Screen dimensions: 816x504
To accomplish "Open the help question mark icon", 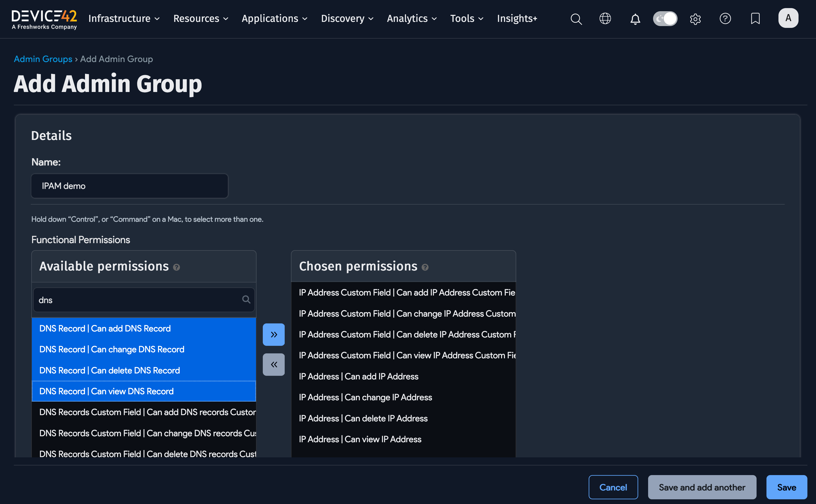I will pyautogui.click(x=725, y=19).
